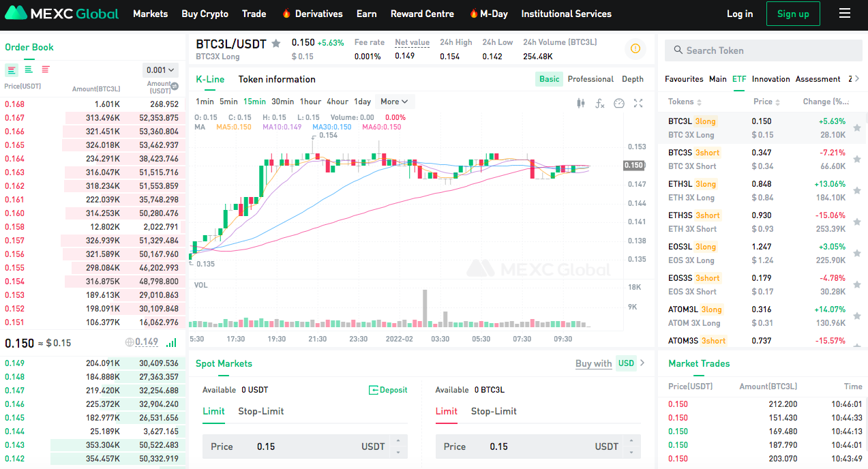Open the Earn menu
The width and height of the screenshot is (868, 469).
tap(366, 14)
